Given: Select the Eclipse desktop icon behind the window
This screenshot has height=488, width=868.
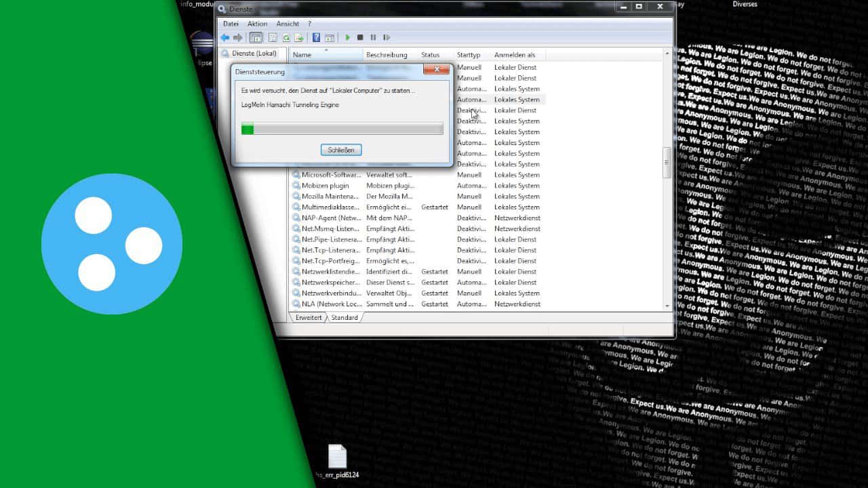Looking at the screenshot, I should (201, 49).
